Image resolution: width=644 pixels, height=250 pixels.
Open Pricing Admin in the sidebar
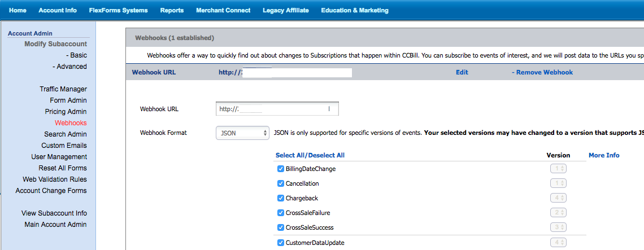pyautogui.click(x=66, y=112)
